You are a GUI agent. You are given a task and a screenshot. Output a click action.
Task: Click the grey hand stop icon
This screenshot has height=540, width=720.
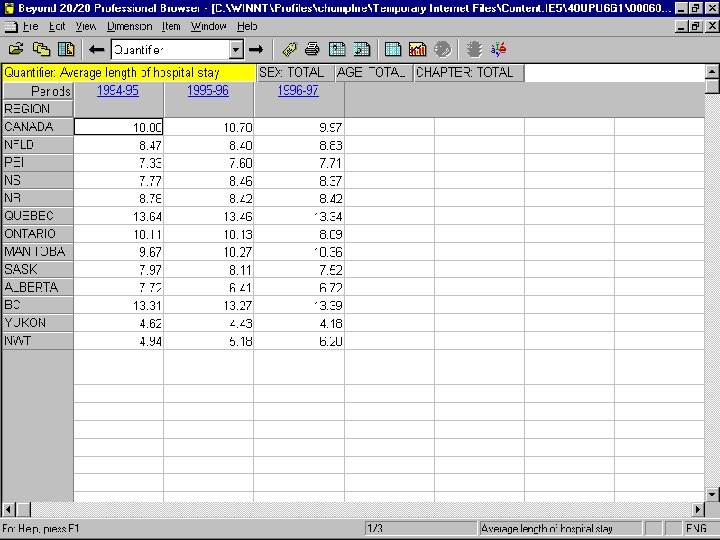(x=474, y=49)
